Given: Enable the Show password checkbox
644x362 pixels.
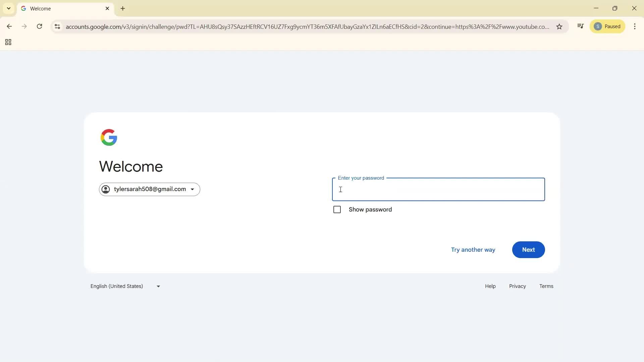Looking at the screenshot, I should (337, 209).
